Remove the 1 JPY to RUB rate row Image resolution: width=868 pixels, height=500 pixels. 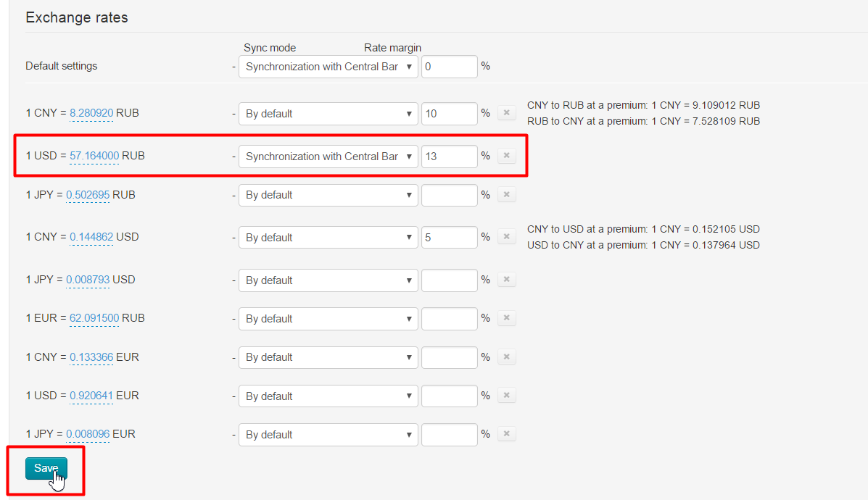tap(507, 194)
